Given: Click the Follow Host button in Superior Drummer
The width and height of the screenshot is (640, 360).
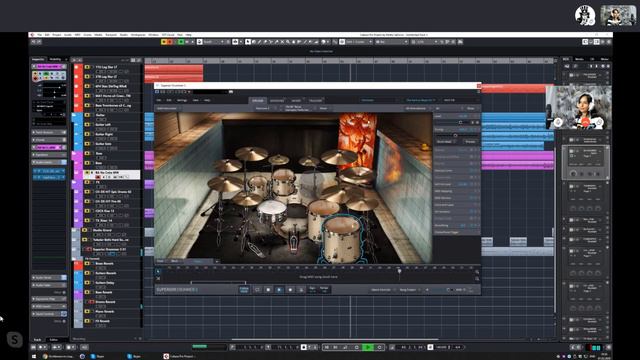Looking at the screenshot, I should (x=244, y=289).
